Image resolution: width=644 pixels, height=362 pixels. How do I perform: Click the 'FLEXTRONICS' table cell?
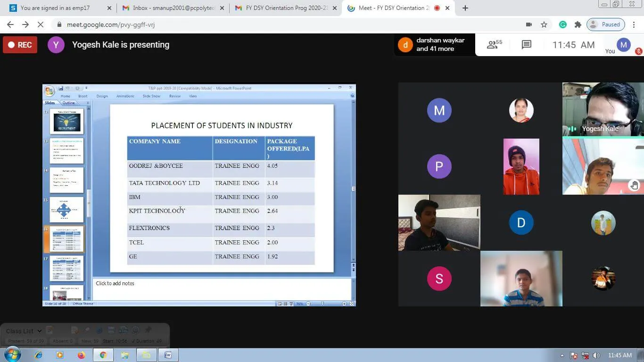170,230
